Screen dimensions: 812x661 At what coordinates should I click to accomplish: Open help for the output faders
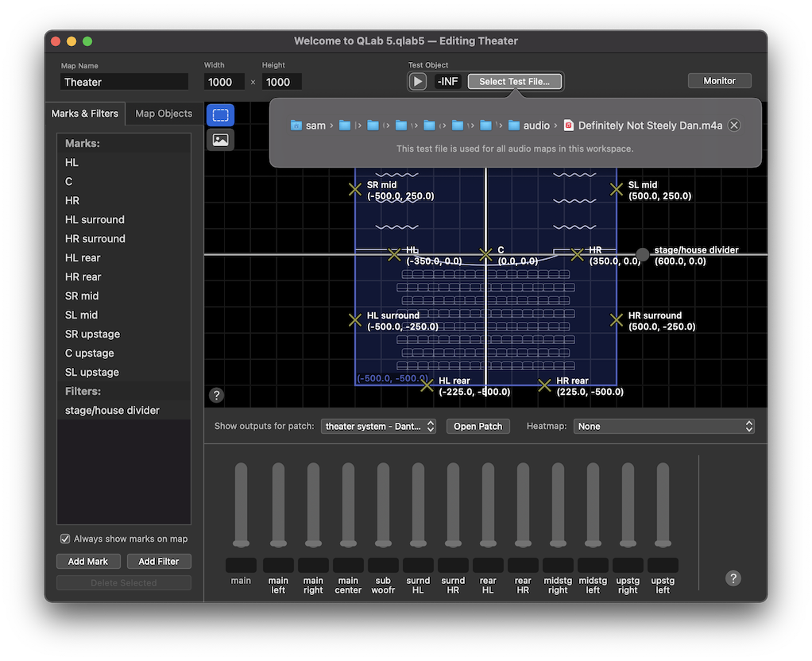(733, 578)
